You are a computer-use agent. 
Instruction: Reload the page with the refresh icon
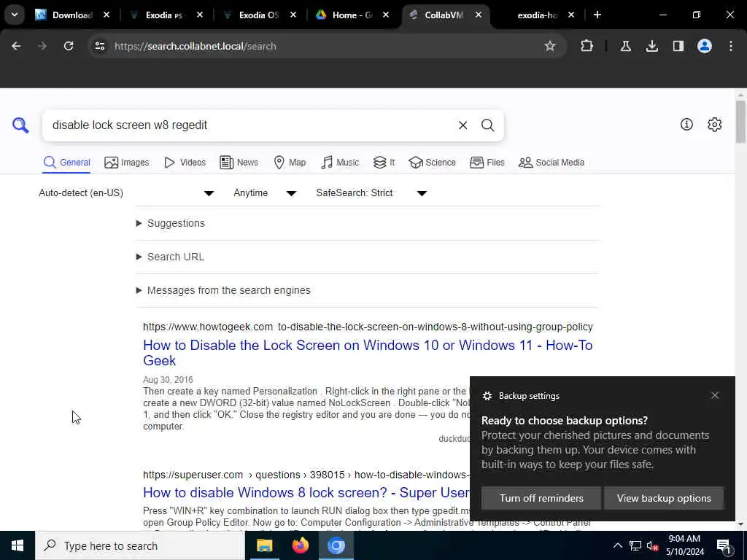click(69, 46)
